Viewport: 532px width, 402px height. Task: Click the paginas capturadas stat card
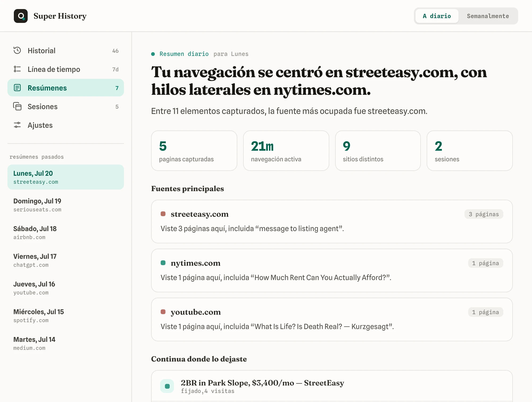click(x=194, y=151)
